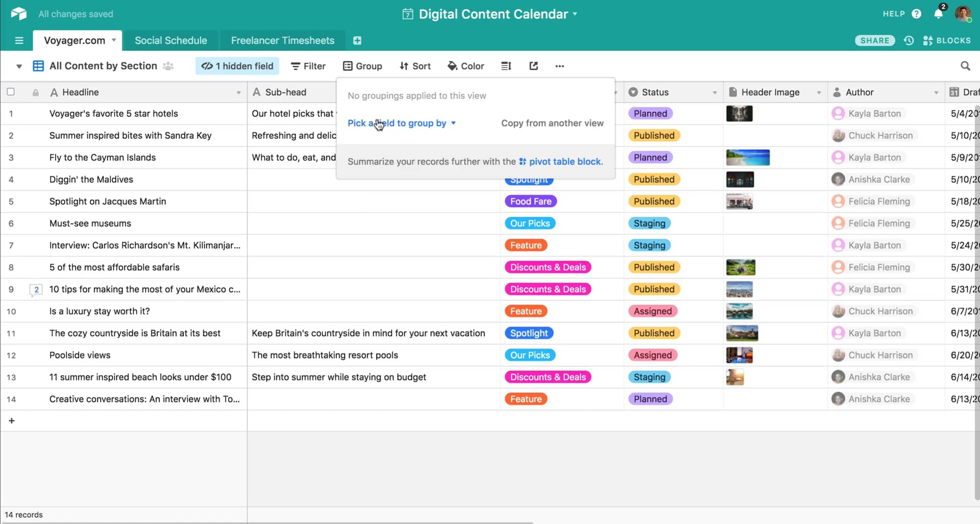The width and height of the screenshot is (980, 524).
Task: Click the view collaborators people icon
Action: [168, 66]
